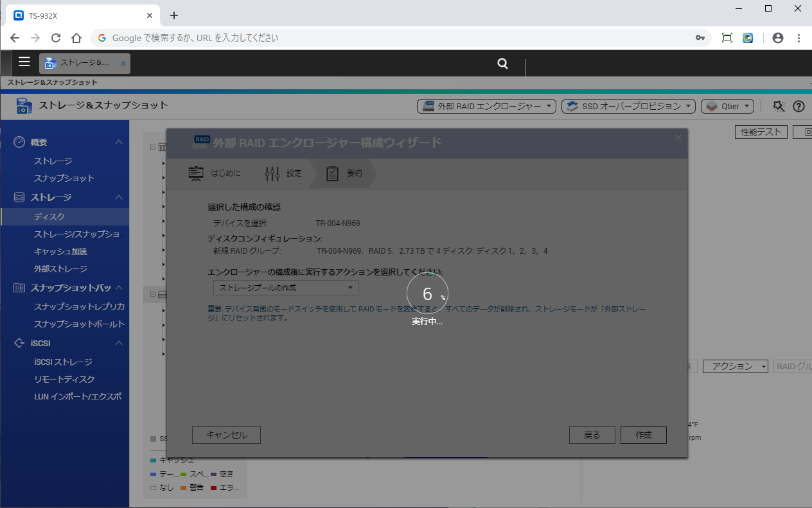812x508 pixels.
Task: Click the 作成 button in wizard
Action: tap(643, 435)
